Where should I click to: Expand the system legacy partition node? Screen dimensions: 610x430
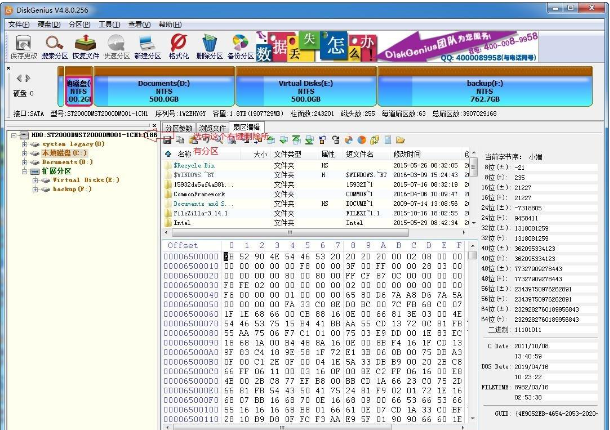pyautogui.click(x=25, y=144)
